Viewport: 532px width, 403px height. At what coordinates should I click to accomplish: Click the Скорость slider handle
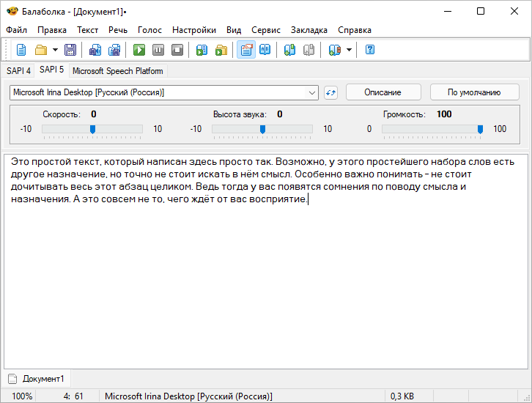click(x=92, y=129)
